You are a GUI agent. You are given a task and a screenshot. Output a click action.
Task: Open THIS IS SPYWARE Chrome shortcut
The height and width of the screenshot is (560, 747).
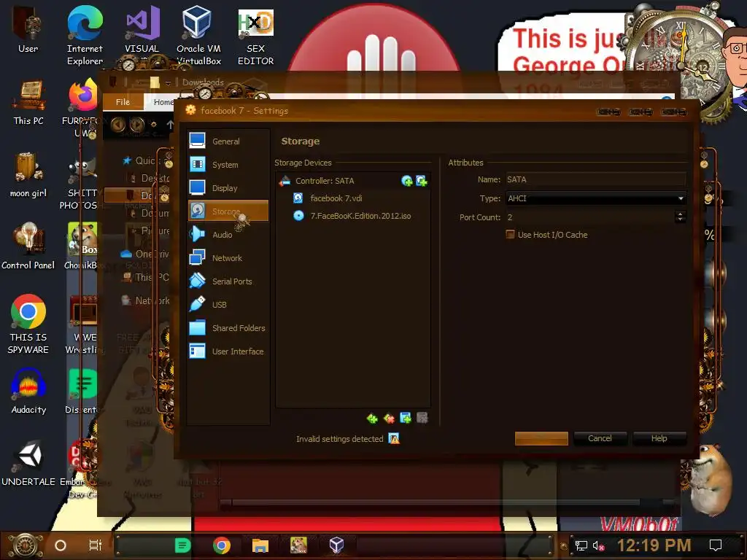pos(28,324)
